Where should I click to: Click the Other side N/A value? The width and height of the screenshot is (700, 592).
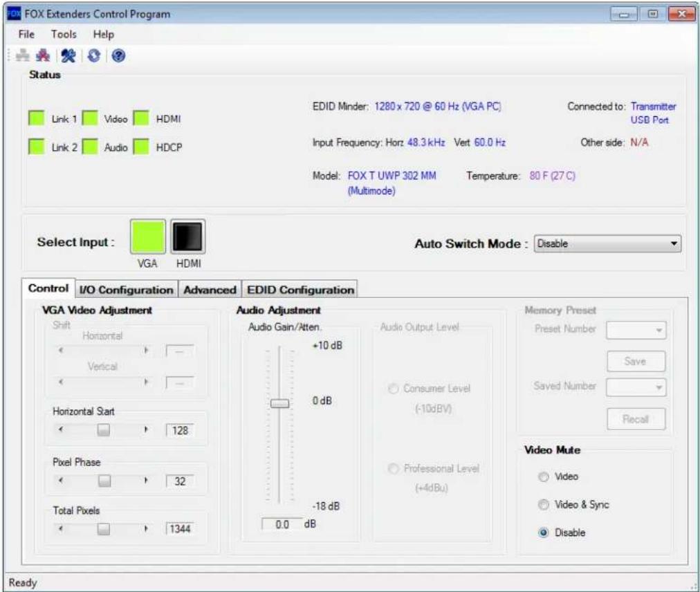click(x=639, y=142)
